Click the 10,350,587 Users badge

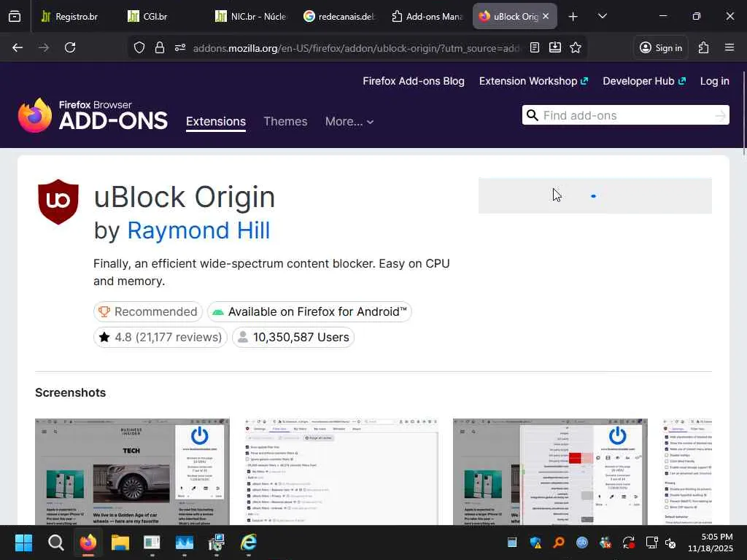293,338
